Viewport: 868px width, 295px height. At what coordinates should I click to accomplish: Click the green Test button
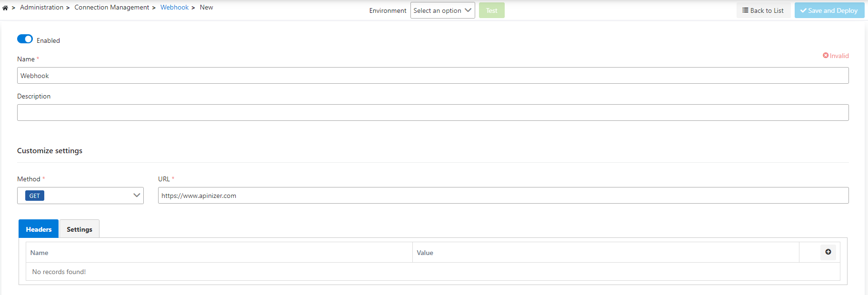(x=491, y=10)
